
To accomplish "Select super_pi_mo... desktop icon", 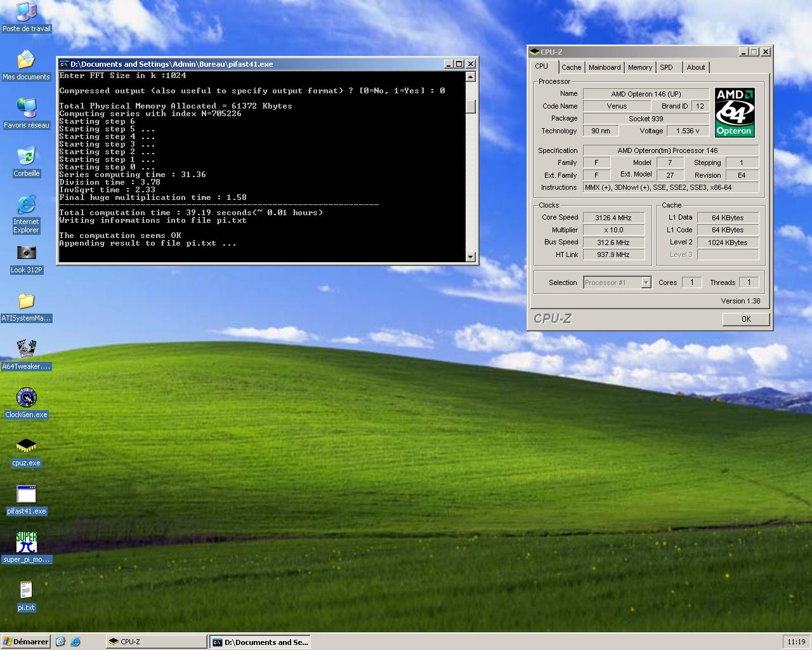I will point(26,548).
